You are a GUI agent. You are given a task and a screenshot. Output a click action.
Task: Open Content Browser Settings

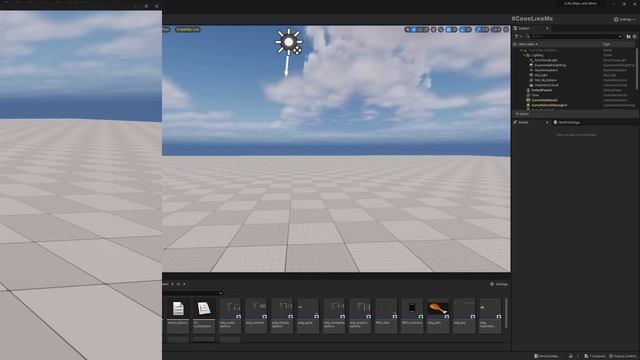tap(499, 284)
